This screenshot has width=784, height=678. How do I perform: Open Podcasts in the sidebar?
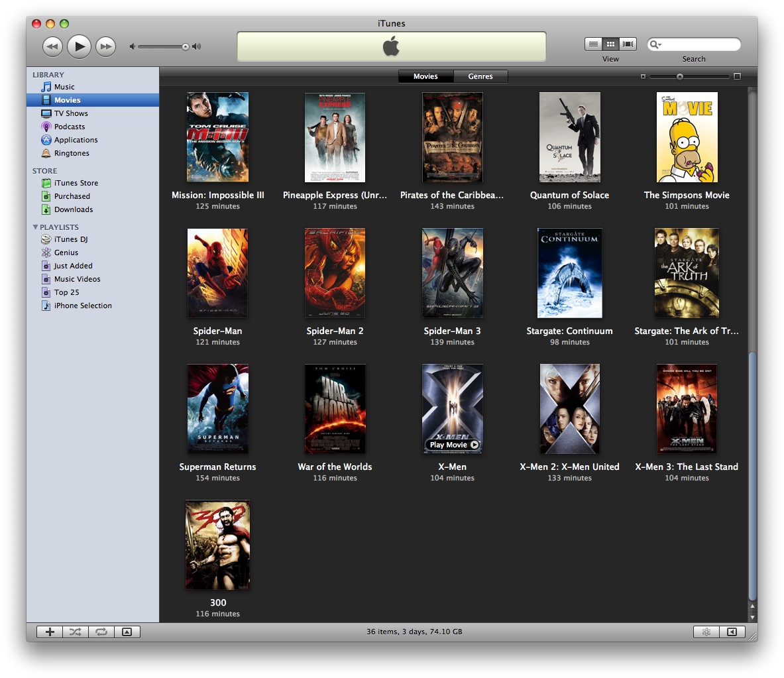click(93, 127)
